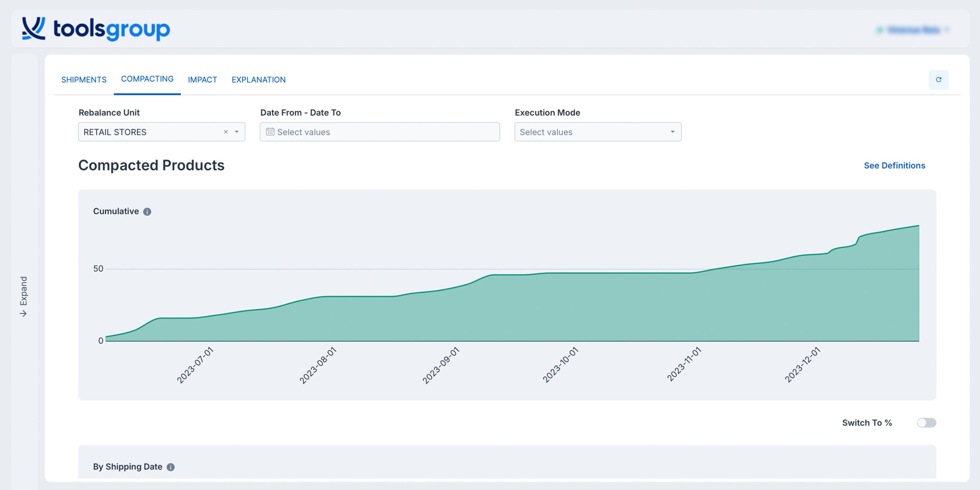Screen dimensions: 980x490
Task: Switch to the SHIPMENTS tab
Action: coord(84,80)
